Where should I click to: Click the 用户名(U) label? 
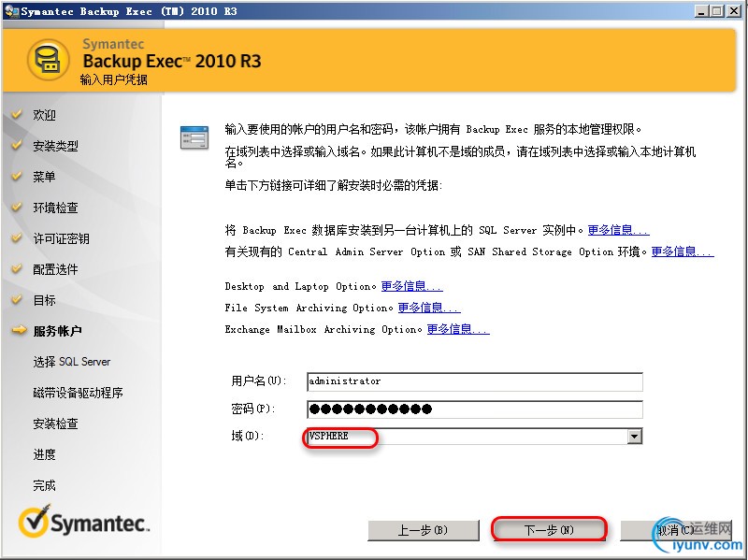tap(259, 381)
